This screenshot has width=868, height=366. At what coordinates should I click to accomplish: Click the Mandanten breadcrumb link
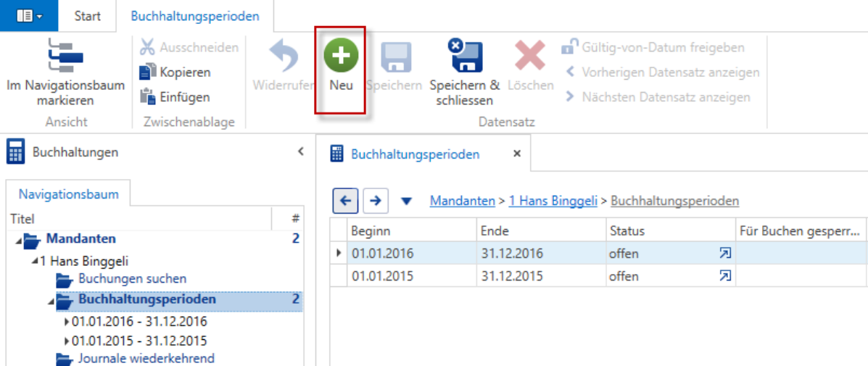click(x=462, y=201)
